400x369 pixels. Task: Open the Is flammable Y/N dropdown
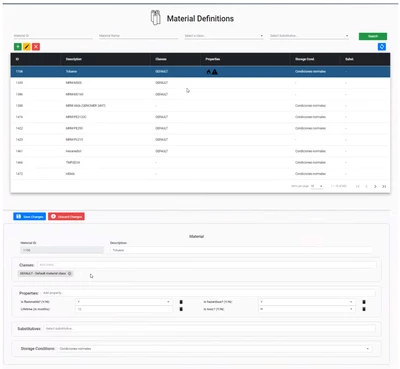124,302
